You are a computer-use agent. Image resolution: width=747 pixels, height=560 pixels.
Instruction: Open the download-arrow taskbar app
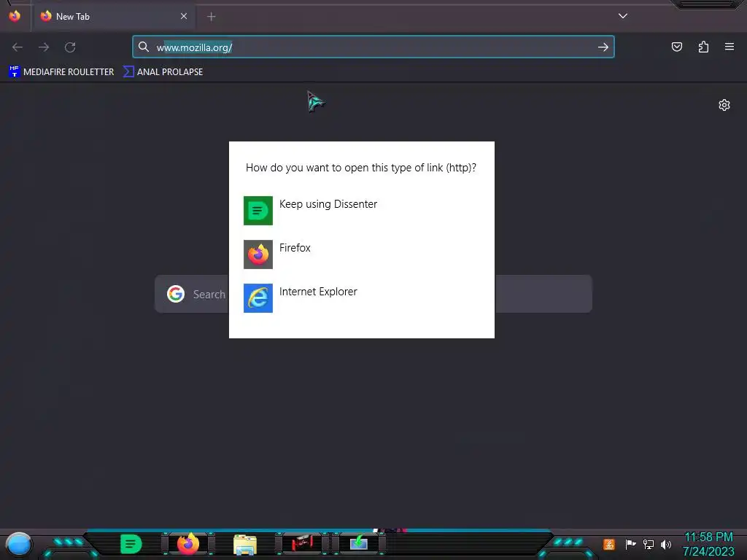tap(359, 543)
